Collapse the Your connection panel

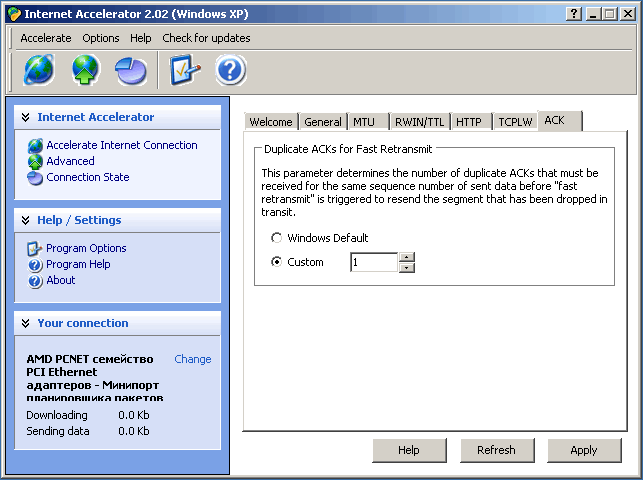pos(25,323)
